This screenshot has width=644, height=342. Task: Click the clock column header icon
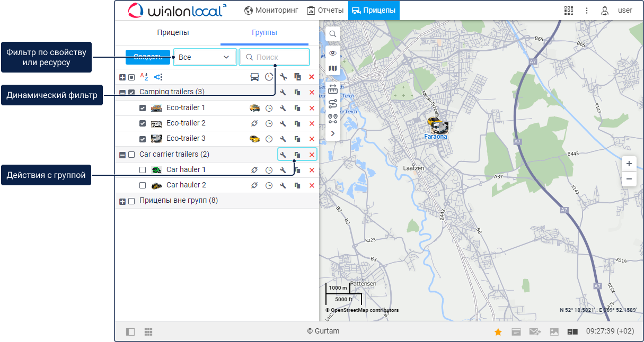pos(269,77)
